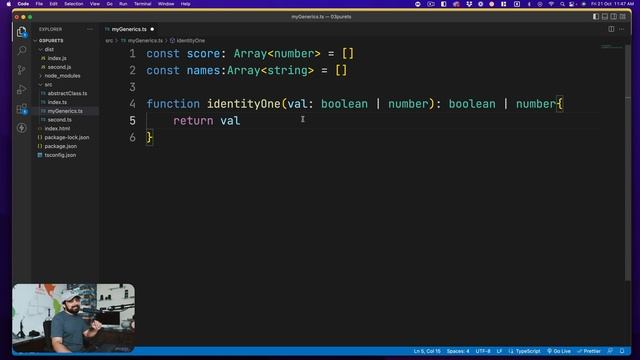Toggle the Secondary Side Bar visibility
640x360 pixels.
(613, 17)
